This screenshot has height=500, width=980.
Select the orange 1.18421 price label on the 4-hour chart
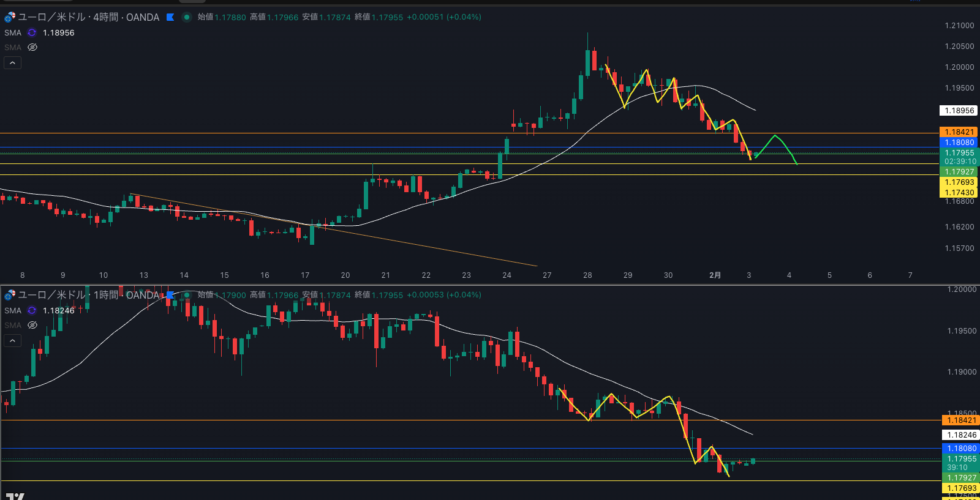(959, 132)
